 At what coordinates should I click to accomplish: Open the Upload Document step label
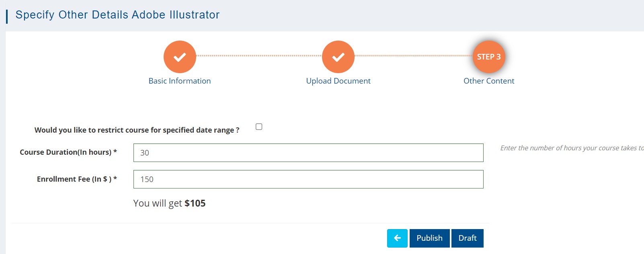coord(338,81)
